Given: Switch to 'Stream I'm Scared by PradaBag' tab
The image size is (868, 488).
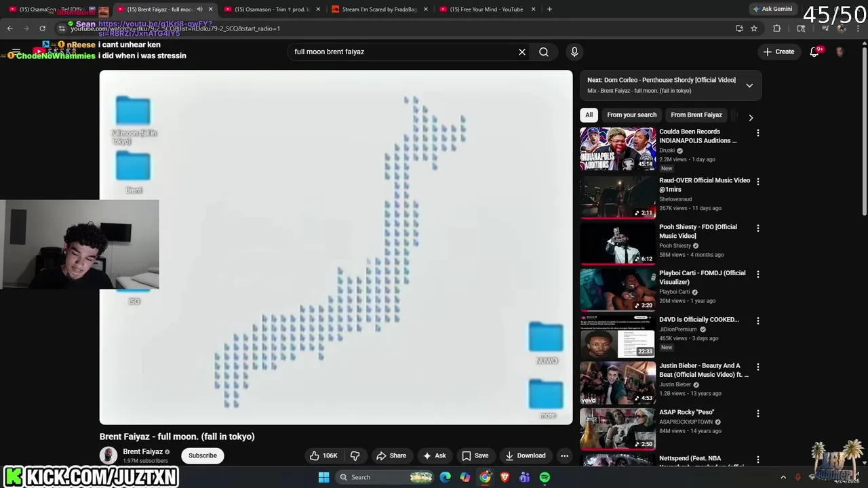Looking at the screenshot, I should coord(378,9).
